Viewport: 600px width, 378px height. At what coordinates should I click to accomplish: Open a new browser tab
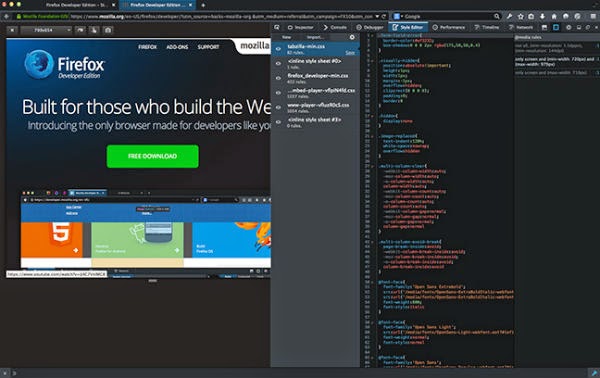pyautogui.click(x=203, y=5)
